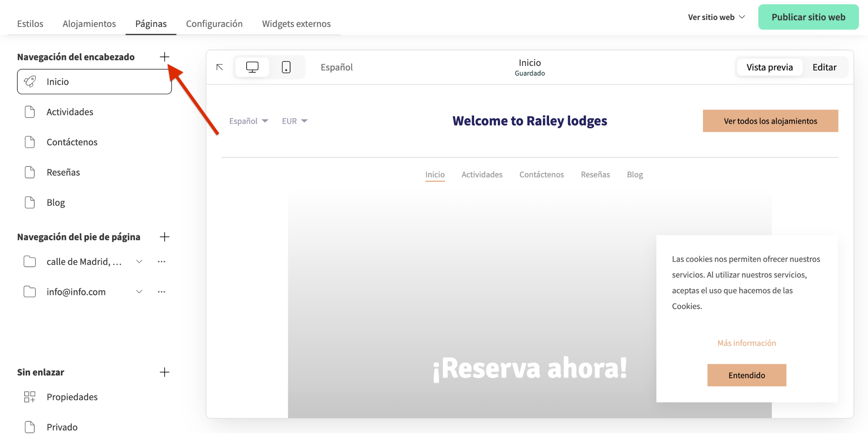
Task: Click the three-dot menu for info@info.com
Action: (162, 291)
